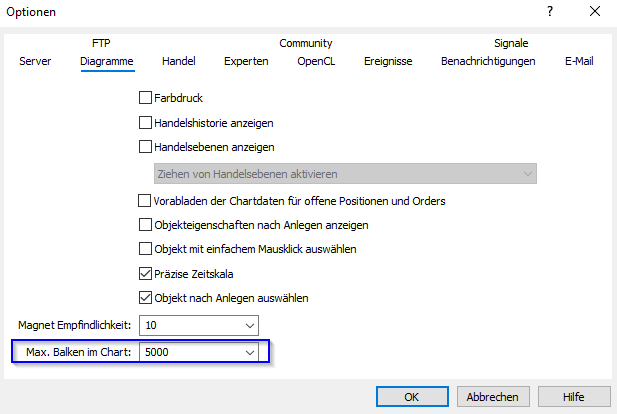Screen dimensions: 617x414
Task: Click the help question mark icon
Action: tap(549, 12)
